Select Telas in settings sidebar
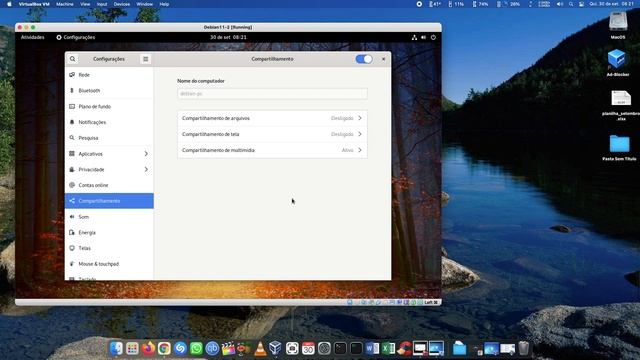Viewport: 640px width, 360px height. [109, 248]
